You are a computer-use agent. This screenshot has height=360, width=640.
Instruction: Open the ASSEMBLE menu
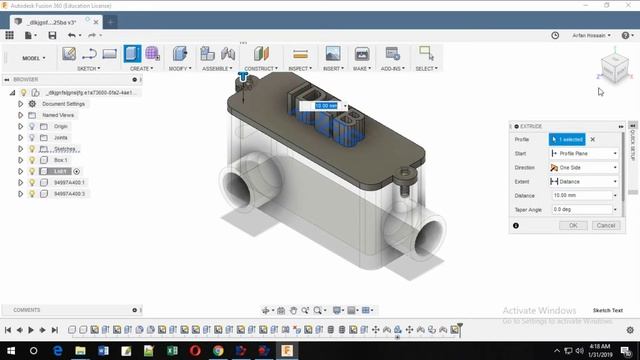coord(217,69)
